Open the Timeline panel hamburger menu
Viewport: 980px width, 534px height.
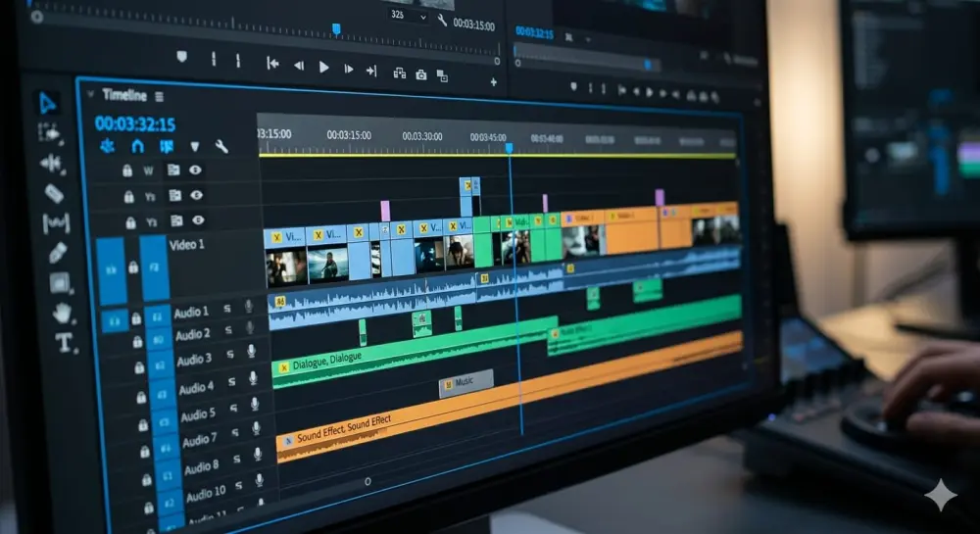pos(160,97)
